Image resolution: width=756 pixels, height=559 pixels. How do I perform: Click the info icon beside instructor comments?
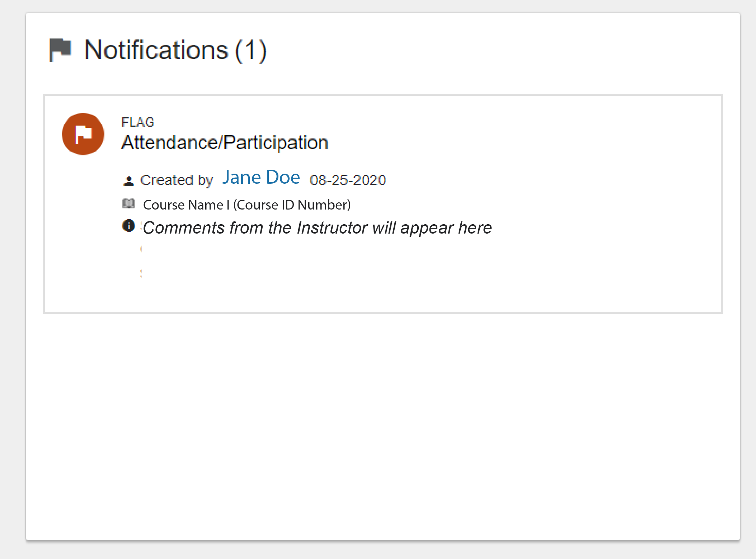click(x=128, y=226)
